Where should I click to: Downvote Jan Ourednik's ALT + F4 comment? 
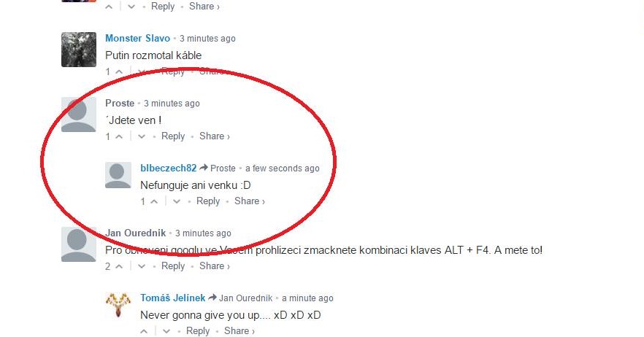click(142, 266)
